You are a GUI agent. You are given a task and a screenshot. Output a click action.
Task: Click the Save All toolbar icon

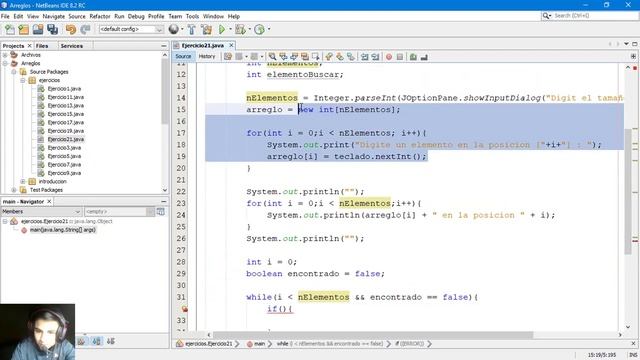[x=53, y=29]
